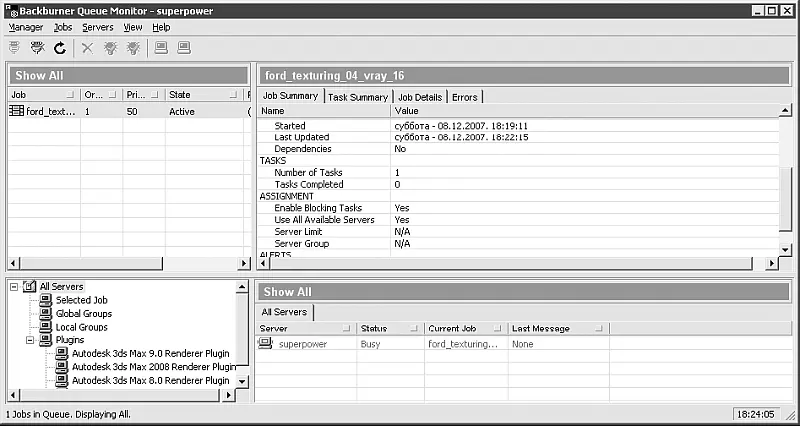Collapse the Plugins tree node
Viewport: 800px width, 426px height.
(x=30, y=340)
